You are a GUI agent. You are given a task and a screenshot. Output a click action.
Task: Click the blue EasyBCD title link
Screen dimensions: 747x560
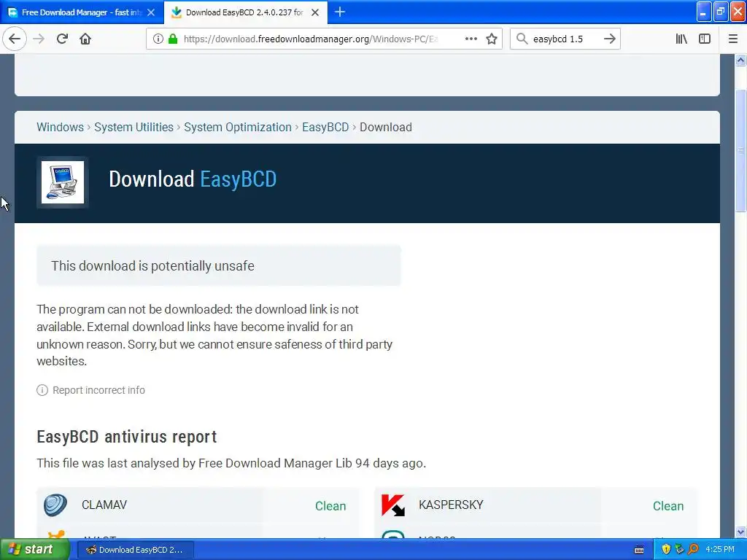[239, 179]
